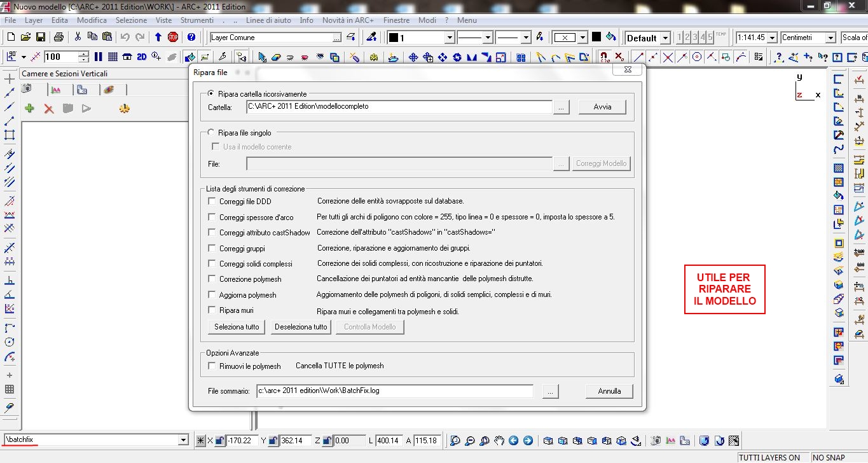The image size is (868, 463).
Task: Click the File sommario BatchFix.log field
Action: [394, 391]
